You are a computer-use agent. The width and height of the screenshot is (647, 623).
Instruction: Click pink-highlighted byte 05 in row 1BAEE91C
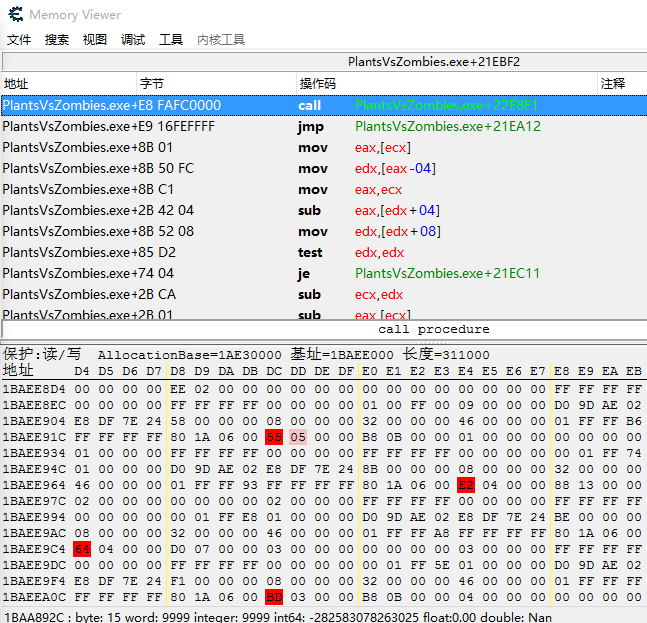pos(298,437)
